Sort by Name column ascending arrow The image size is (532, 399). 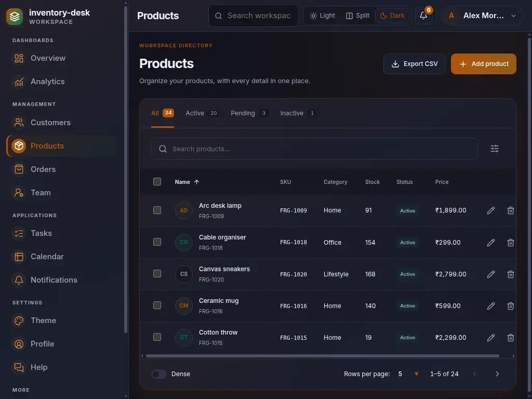pos(196,182)
